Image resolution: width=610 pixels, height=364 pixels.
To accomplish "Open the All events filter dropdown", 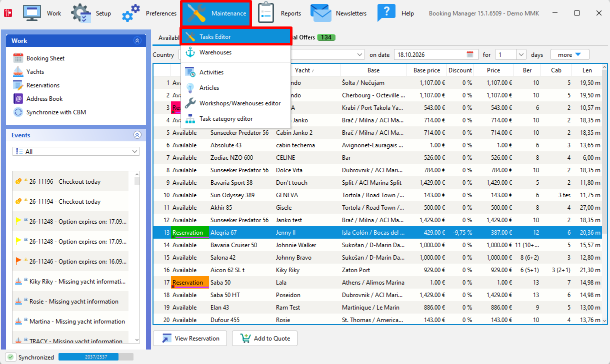I will (76, 151).
